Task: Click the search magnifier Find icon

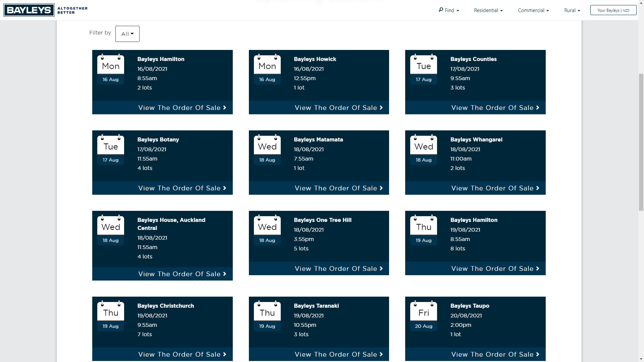Action: (441, 10)
